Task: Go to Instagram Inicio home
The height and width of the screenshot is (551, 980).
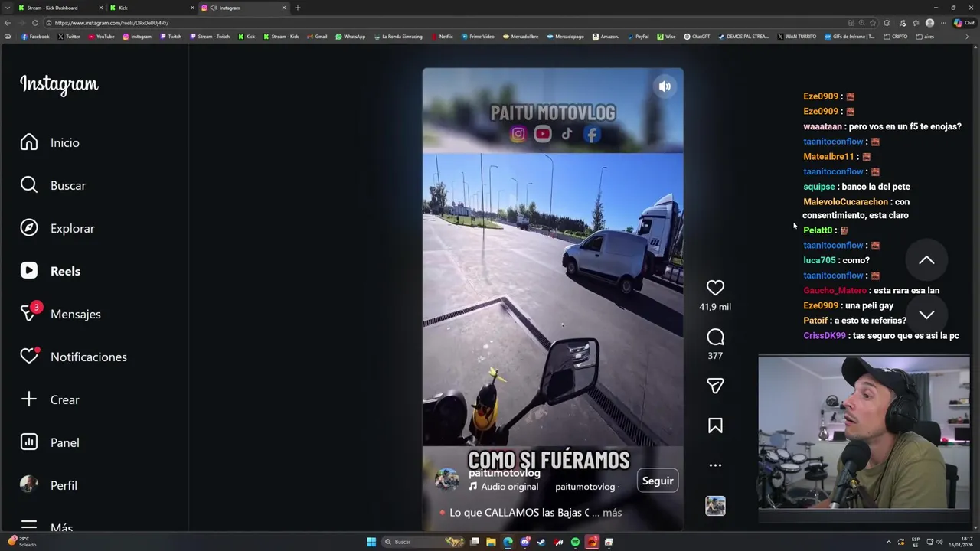Action: click(50, 142)
